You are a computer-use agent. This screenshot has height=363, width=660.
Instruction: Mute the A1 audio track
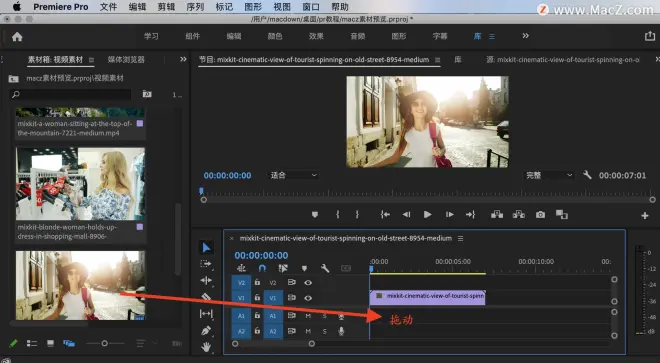[x=308, y=316]
